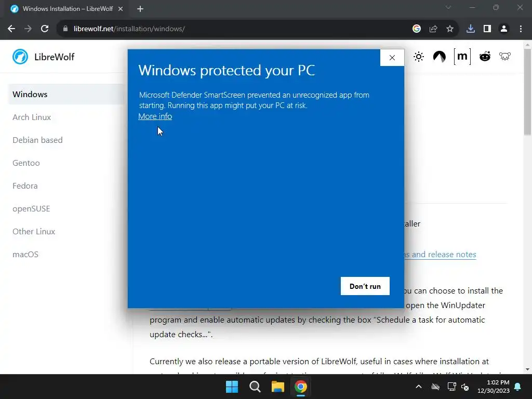
Task: Select Gentoo in the sidebar
Action: [26, 163]
